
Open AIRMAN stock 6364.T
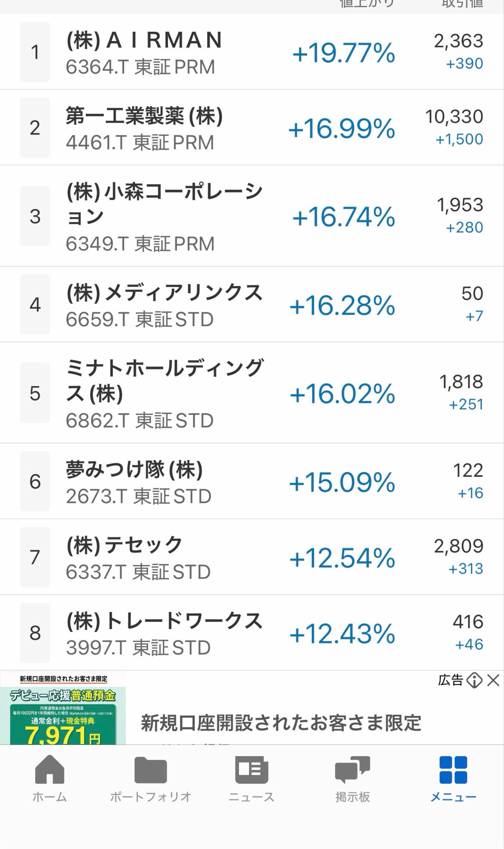(x=252, y=52)
